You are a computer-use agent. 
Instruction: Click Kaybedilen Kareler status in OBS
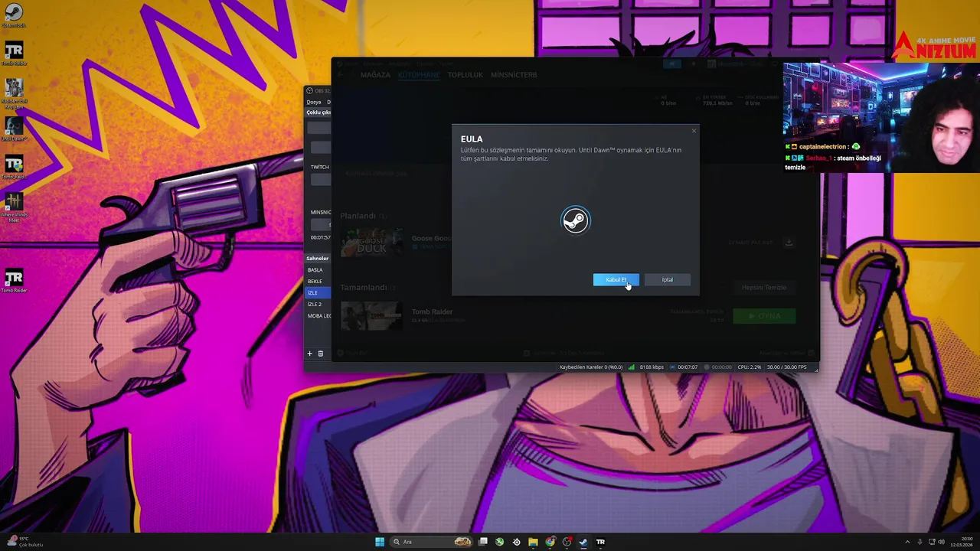point(591,367)
